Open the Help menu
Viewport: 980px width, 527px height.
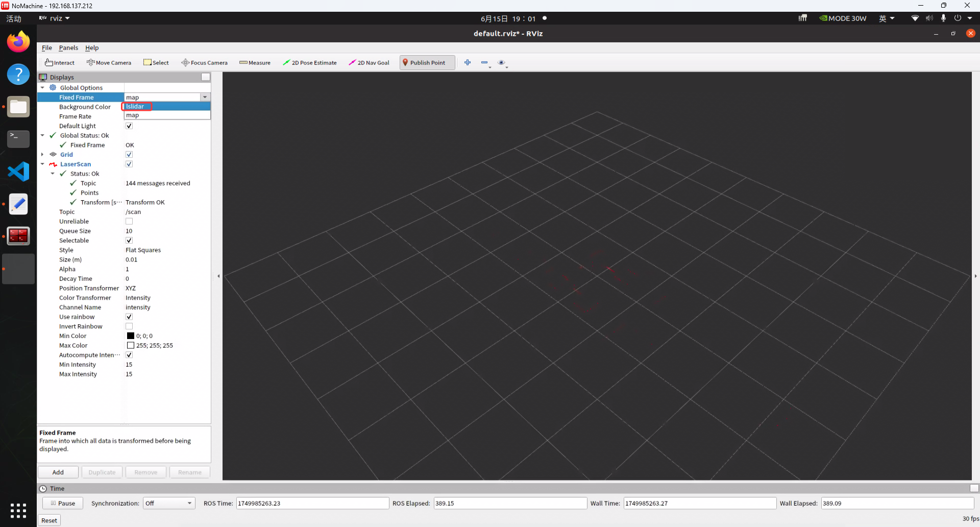click(x=91, y=47)
